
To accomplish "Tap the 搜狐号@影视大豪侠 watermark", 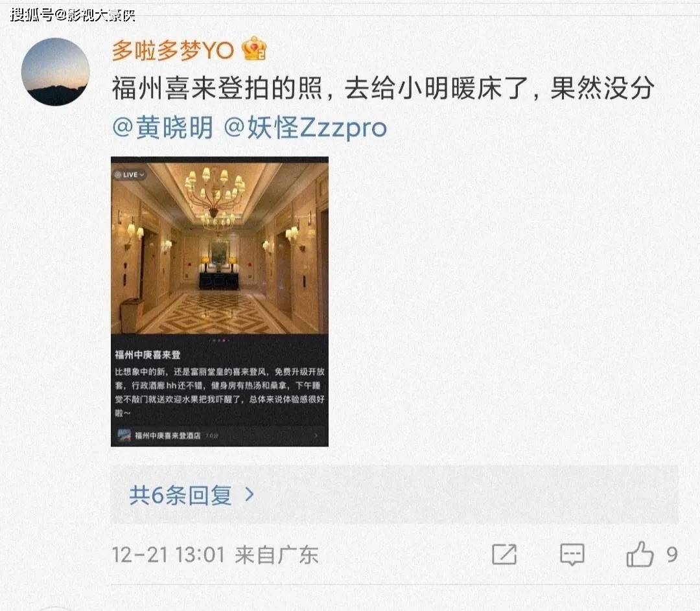I will pyautogui.click(x=73, y=15).
